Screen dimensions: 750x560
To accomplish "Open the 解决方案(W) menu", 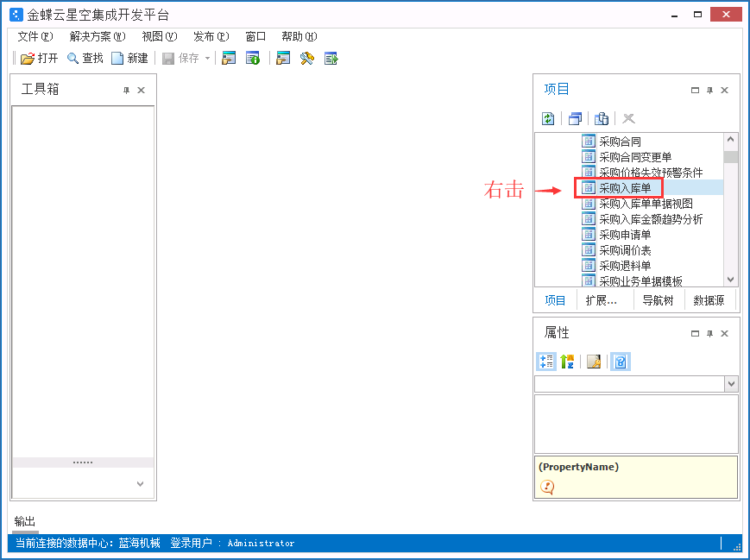I will click(98, 36).
